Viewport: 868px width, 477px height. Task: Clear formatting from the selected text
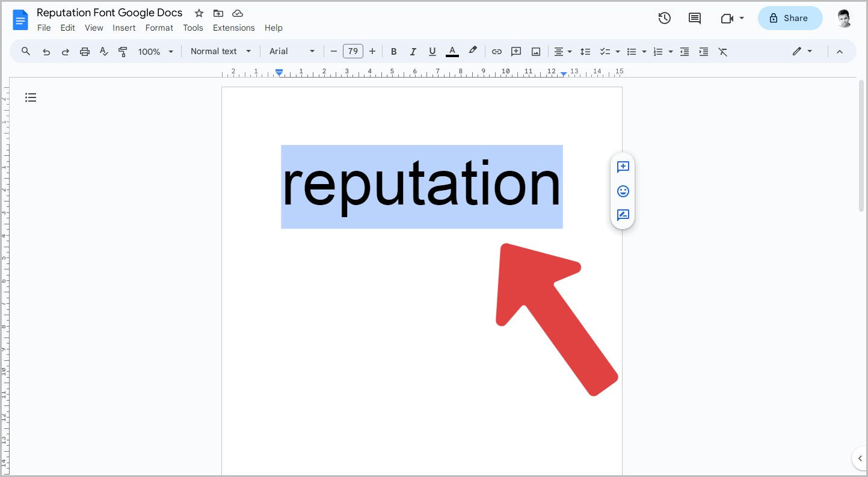point(722,51)
